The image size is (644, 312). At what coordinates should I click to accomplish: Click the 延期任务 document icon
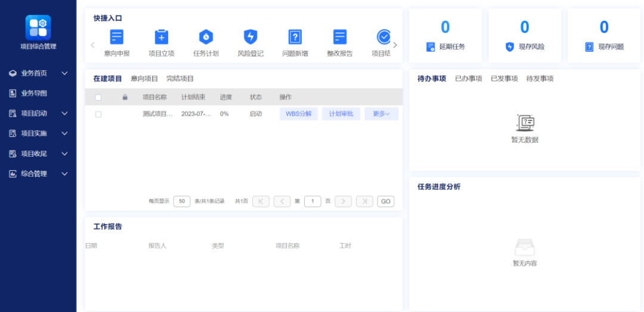click(x=431, y=46)
